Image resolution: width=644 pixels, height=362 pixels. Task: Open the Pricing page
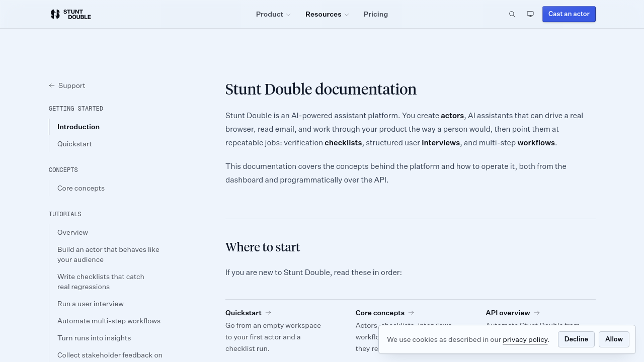[x=376, y=14]
